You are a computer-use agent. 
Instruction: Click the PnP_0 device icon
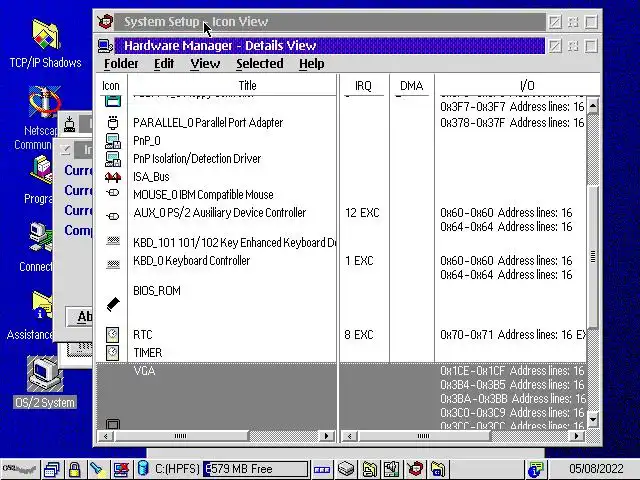pyautogui.click(x=113, y=141)
